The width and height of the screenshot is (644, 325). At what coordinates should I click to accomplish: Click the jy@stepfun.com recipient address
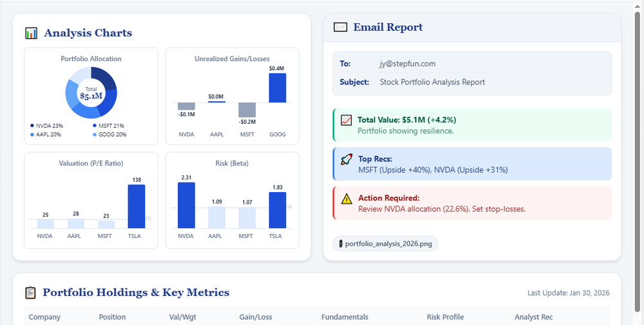408,64
